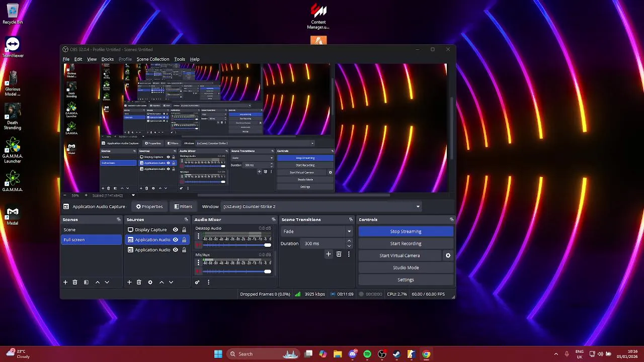Open the Mic/Aux three-dot options

click(198, 263)
